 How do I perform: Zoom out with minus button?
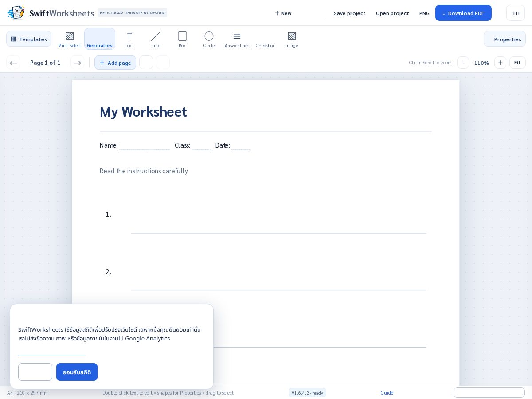[463, 63]
